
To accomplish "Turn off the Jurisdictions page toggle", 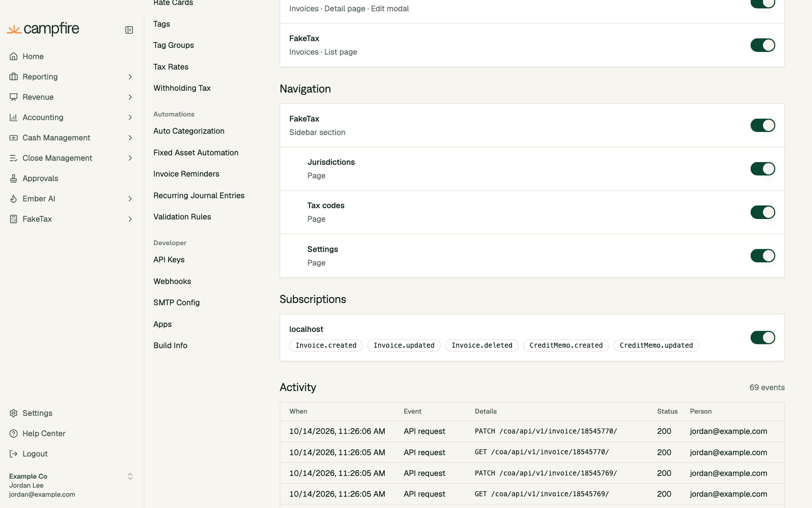I will [x=763, y=169].
